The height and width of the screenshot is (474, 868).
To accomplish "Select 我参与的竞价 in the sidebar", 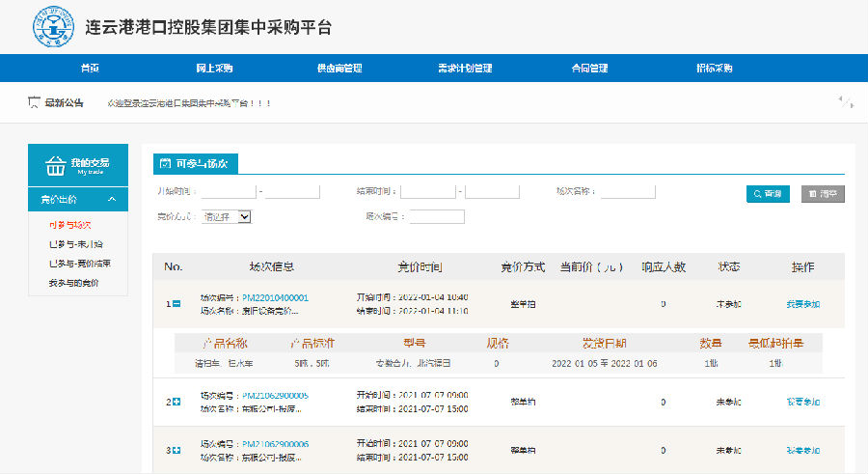I will tap(73, 283).
